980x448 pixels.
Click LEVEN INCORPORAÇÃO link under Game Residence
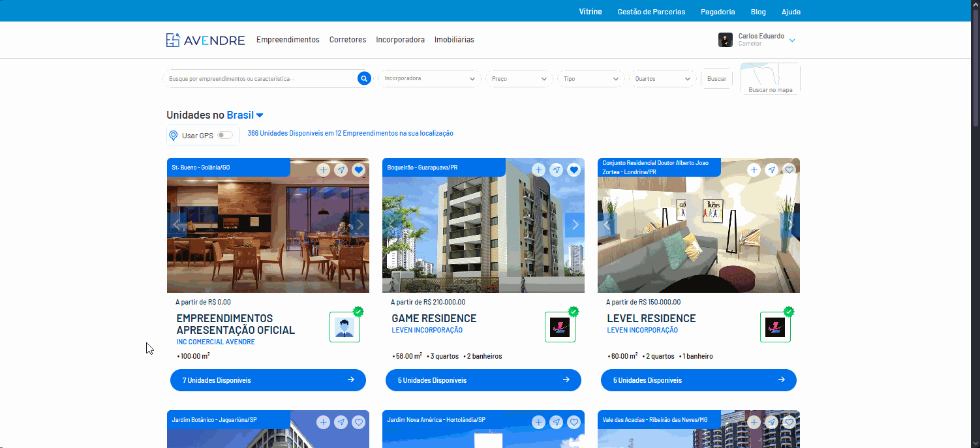pos(427,330)
